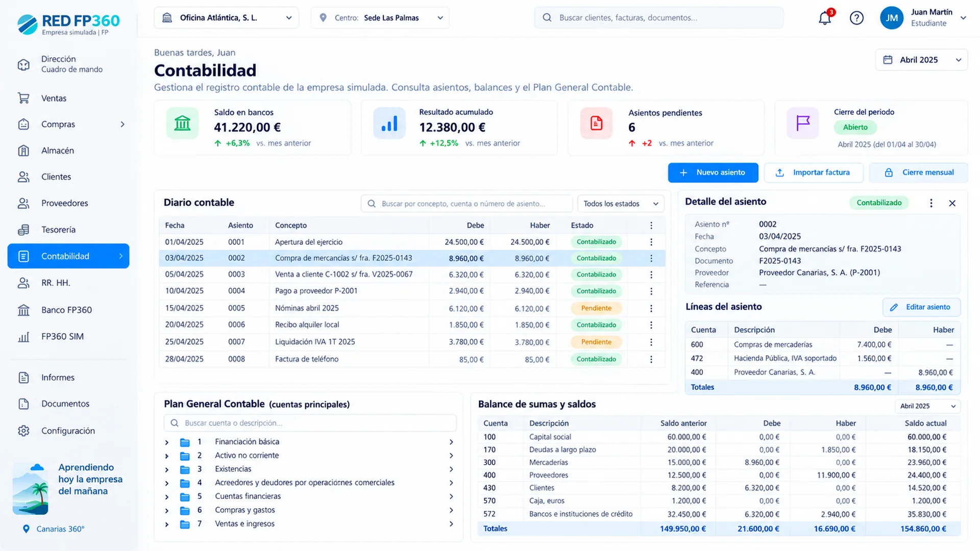Viewport: 980px width, 551px height.
Task: Focus the Diario contable search field
Action: click(467, 204)
